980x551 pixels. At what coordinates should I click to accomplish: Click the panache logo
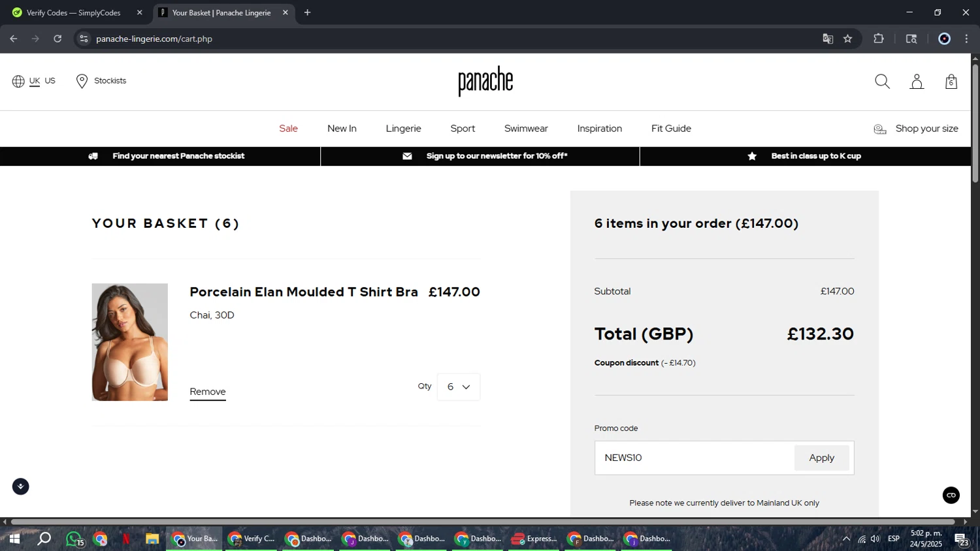[x=485, y=81]
